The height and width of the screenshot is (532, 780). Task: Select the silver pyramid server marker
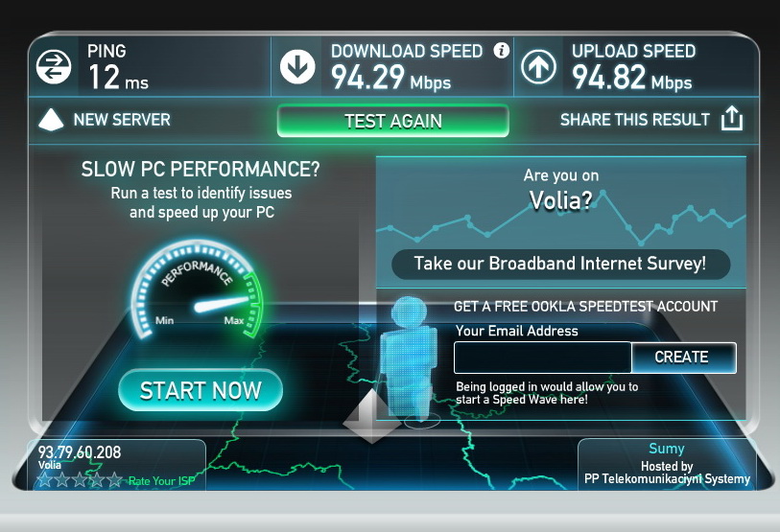click(x=371, y=417)
